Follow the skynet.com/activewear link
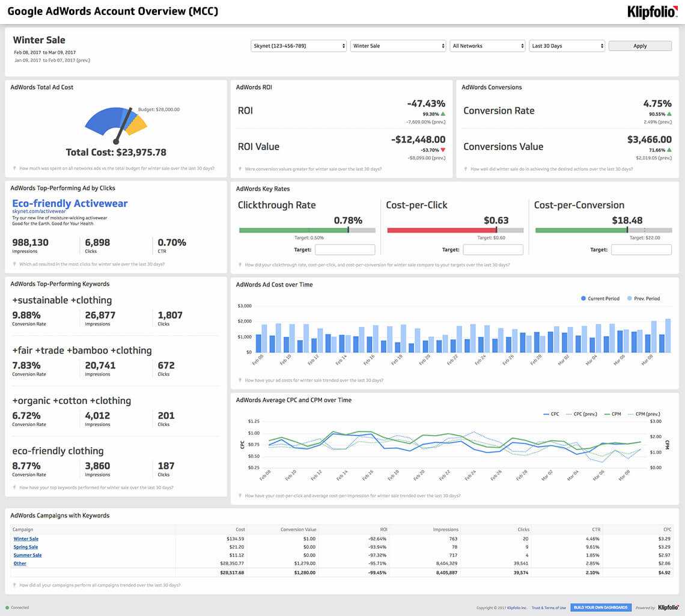 [39, 211]
